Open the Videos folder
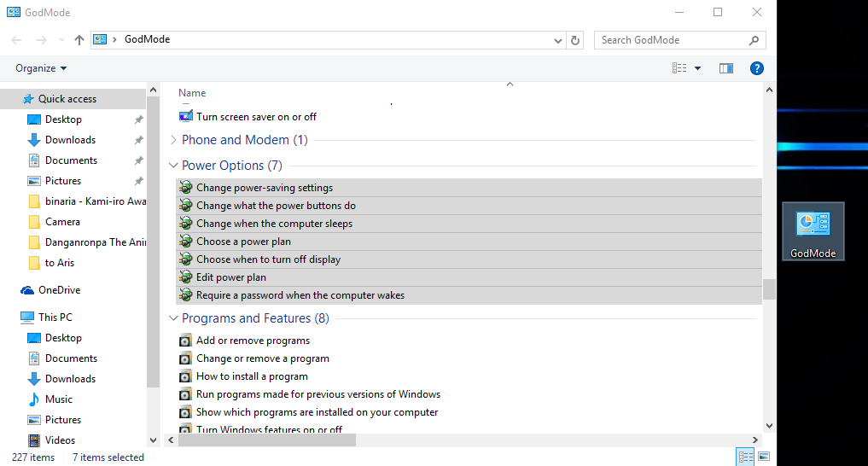 (x=60, y=440)
